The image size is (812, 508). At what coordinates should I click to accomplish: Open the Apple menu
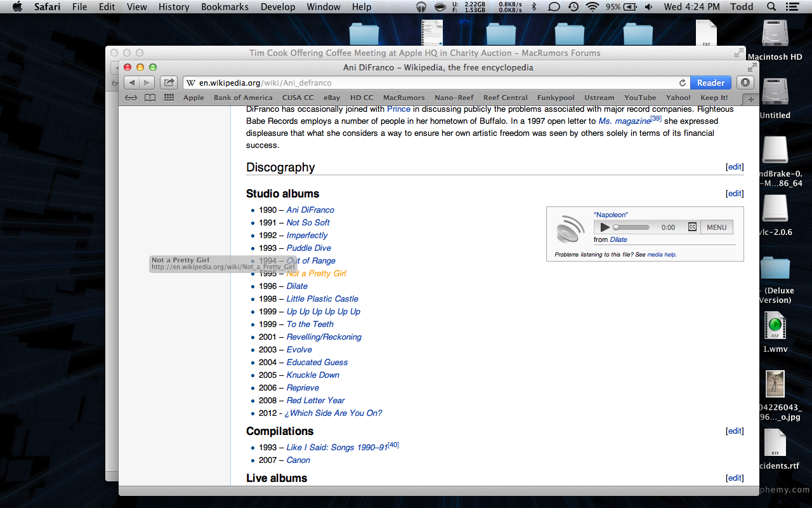17,7
